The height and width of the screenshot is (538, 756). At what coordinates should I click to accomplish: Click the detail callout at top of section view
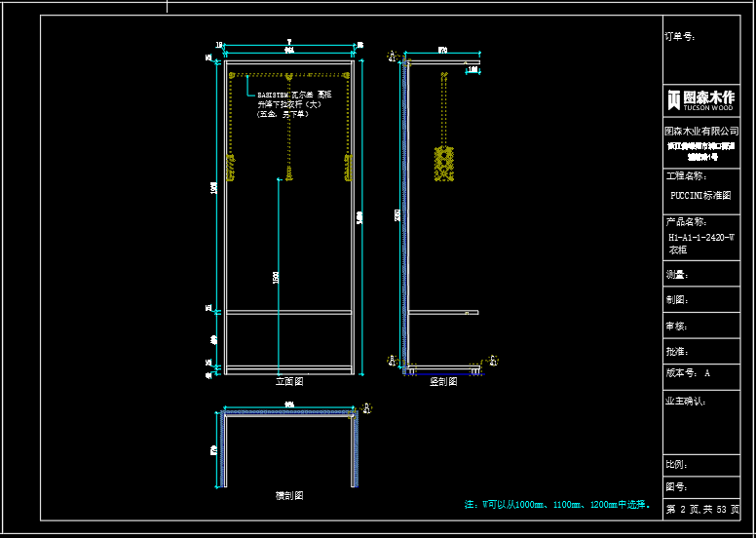[x=393, y=56]
